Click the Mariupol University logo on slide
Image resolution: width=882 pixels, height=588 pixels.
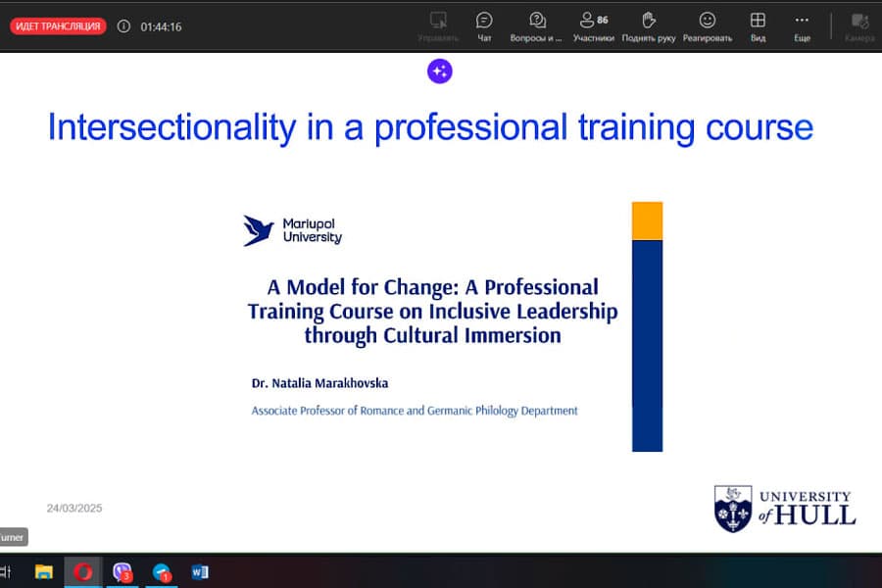292,230
